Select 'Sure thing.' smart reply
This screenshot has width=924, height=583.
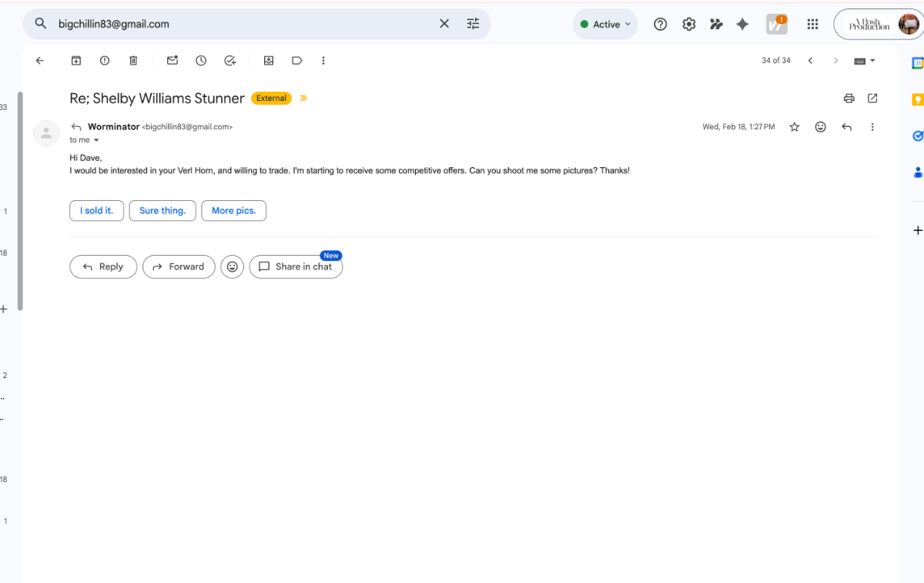pyautogui.click(x=162, y=211)
